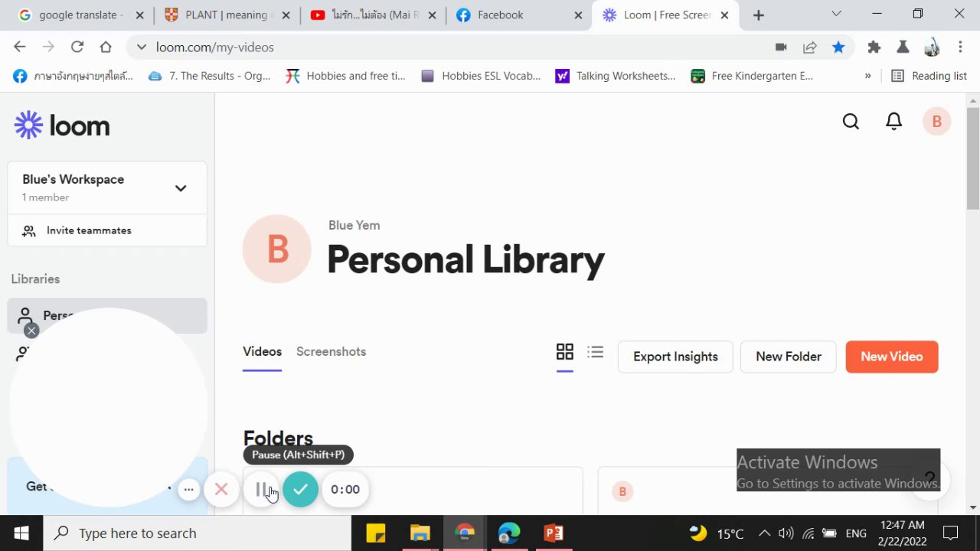Open Talking Worksheets bookmark
Screen dimensions: 980x551
616,76
